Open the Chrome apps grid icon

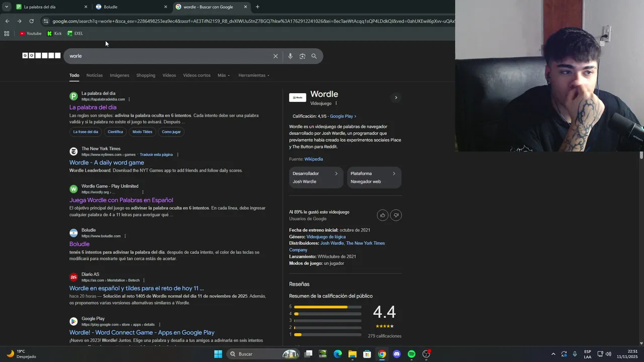(7, 34)
